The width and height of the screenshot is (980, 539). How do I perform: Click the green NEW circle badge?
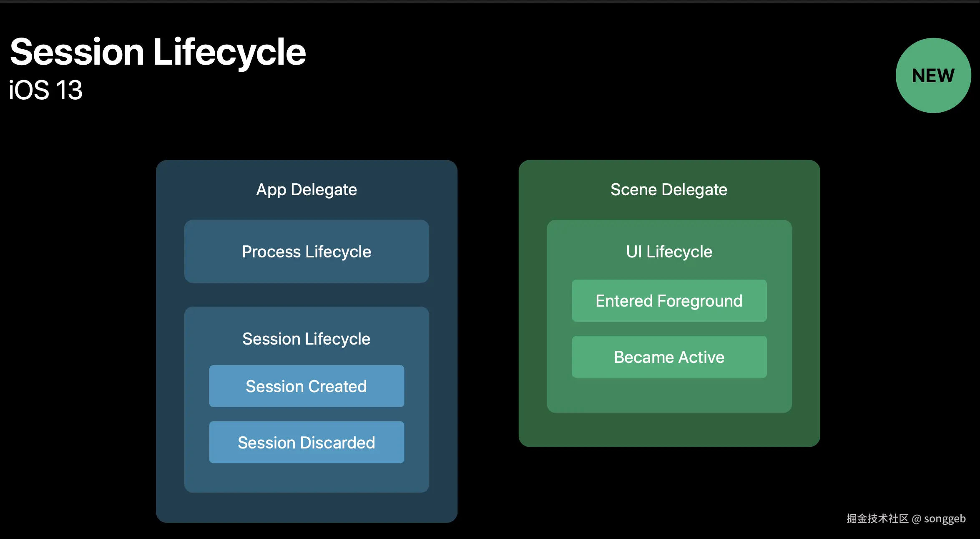(933, 76)
